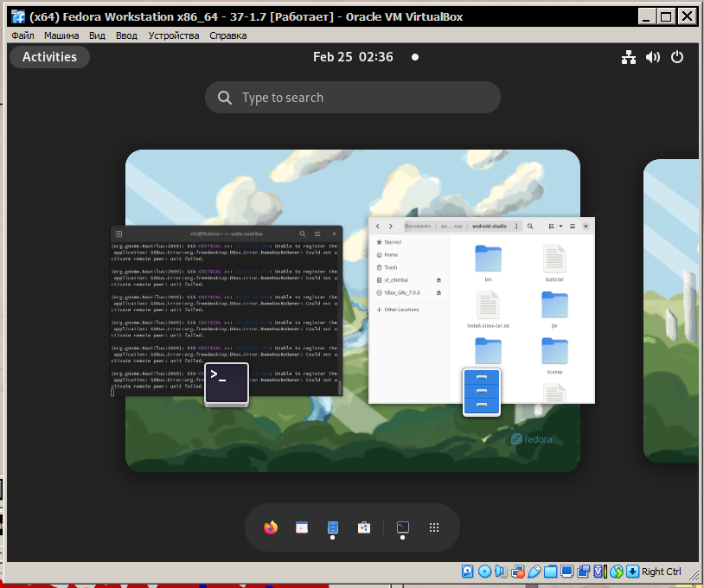
Task: Open Calendar app in the dash
Action: 302,527
